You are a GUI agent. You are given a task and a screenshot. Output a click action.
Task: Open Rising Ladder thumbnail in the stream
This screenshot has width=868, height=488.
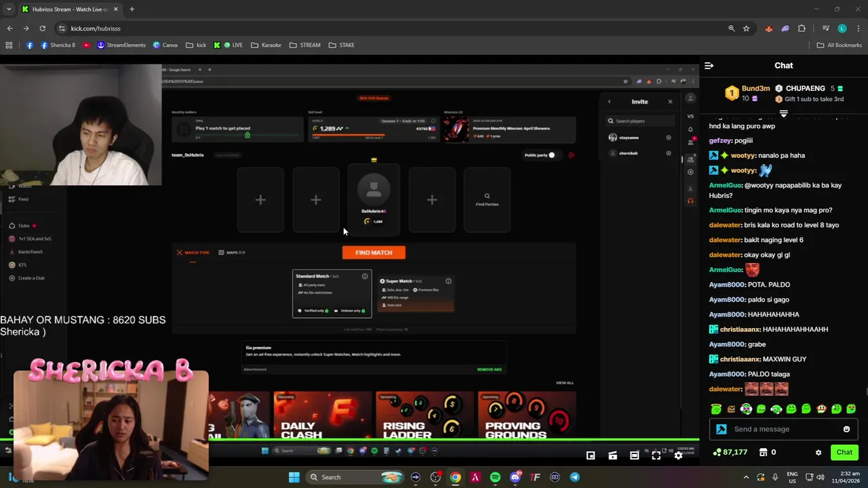pyautogui.click(x=425, y=415)
